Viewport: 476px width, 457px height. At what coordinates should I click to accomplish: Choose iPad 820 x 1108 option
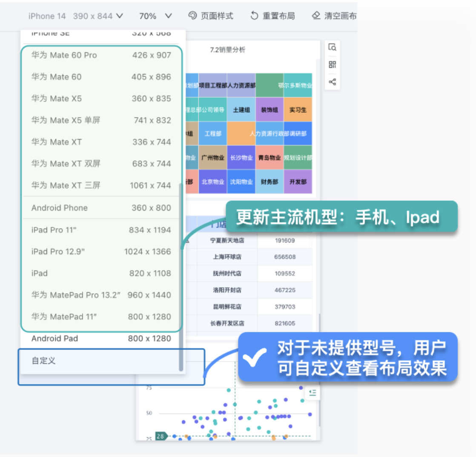(x=101, y=274)
